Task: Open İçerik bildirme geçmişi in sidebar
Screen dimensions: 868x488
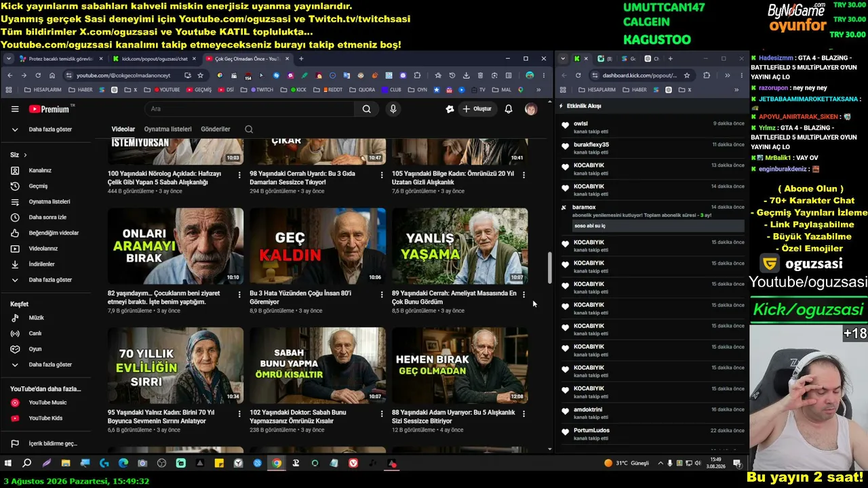Action: click(46, 444)
